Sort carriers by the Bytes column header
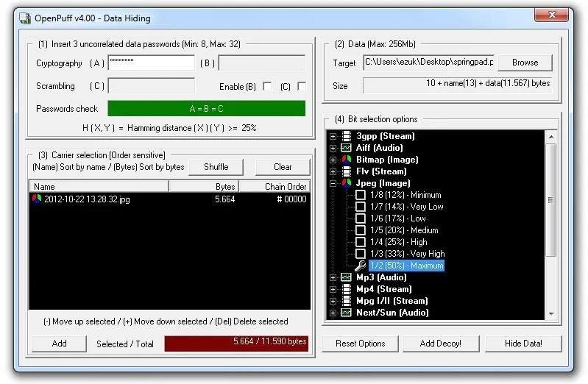588x384 pixels. point(204,186)
